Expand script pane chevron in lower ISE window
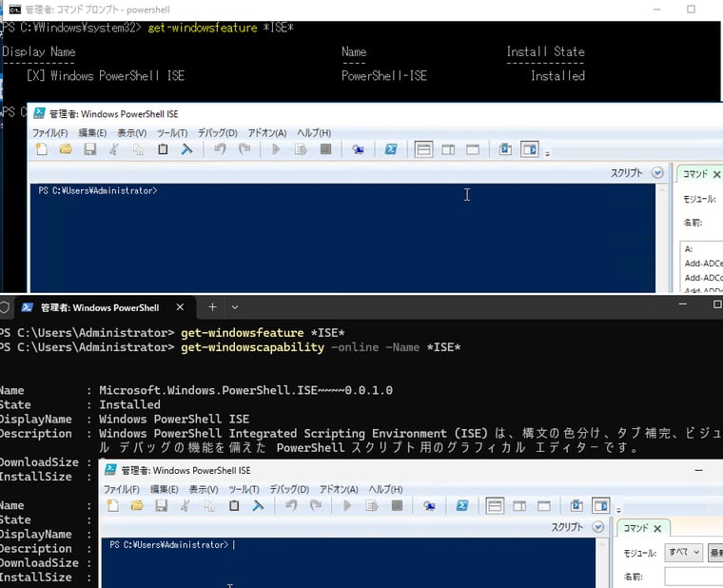723x588 pixels. [598, 527]
